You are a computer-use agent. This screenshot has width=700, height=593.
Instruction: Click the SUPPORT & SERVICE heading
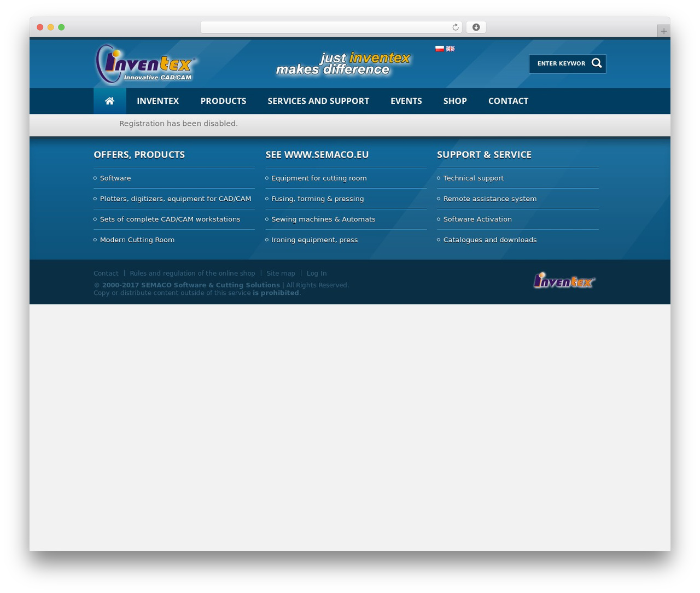(484, 155)
